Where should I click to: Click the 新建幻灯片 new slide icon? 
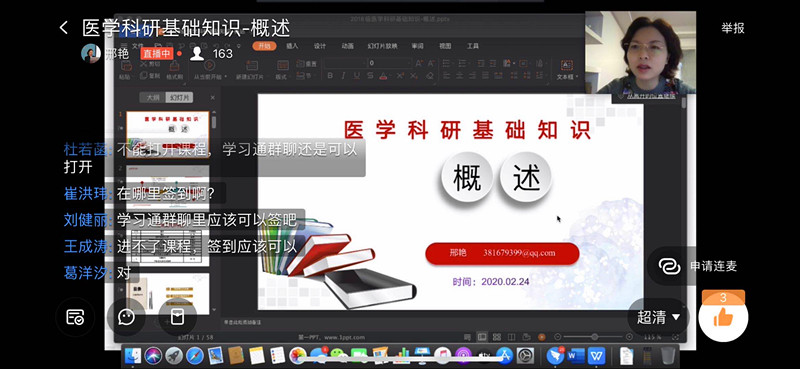tap(252, 65)
